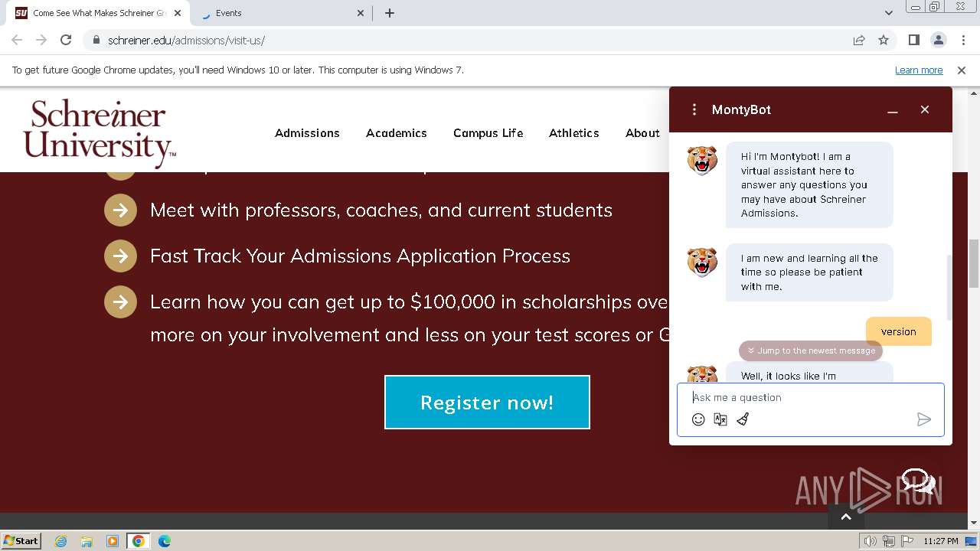Open the Admissions menu
The height and width of the screenshot is (551, 980).
[x=307, y=133]
